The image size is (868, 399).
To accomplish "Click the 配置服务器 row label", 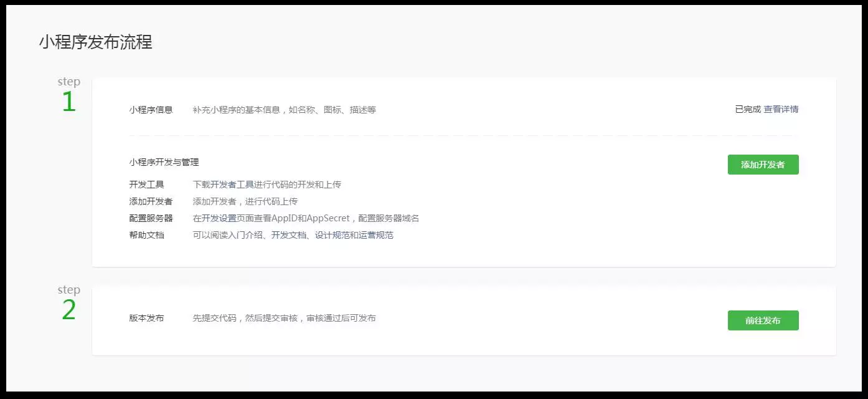I will (151, 218).
